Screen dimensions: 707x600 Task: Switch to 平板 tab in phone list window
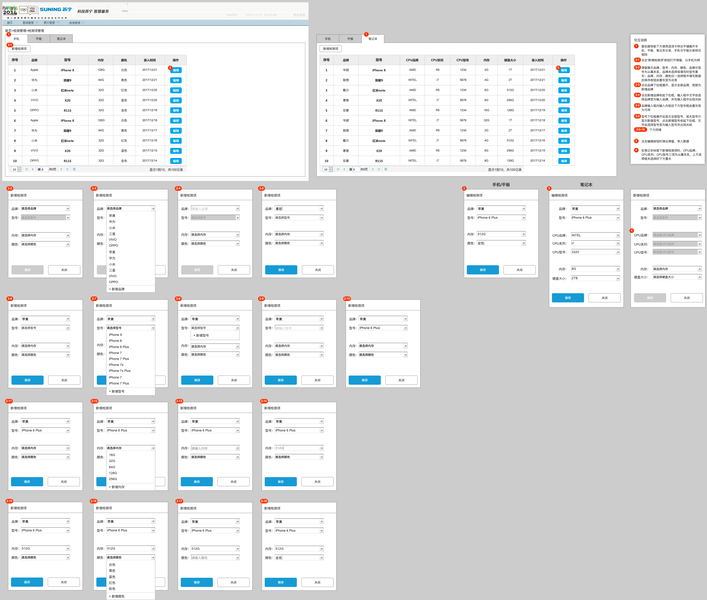tap(39, 39)
